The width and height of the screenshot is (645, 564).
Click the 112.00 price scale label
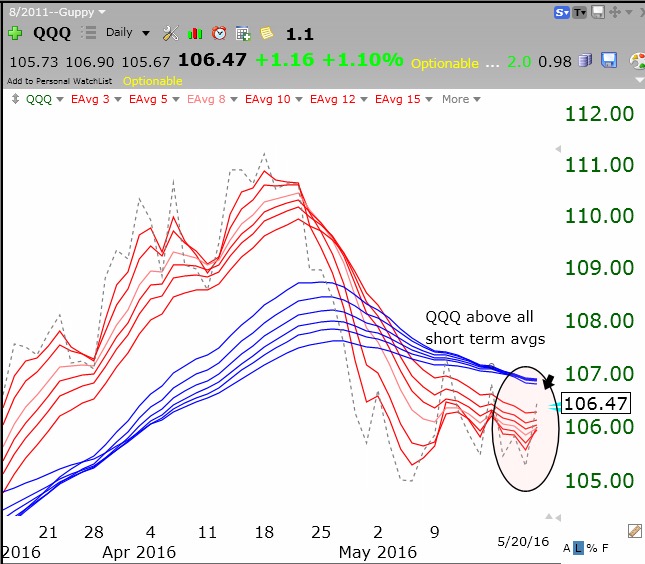(x=599, y=114)
